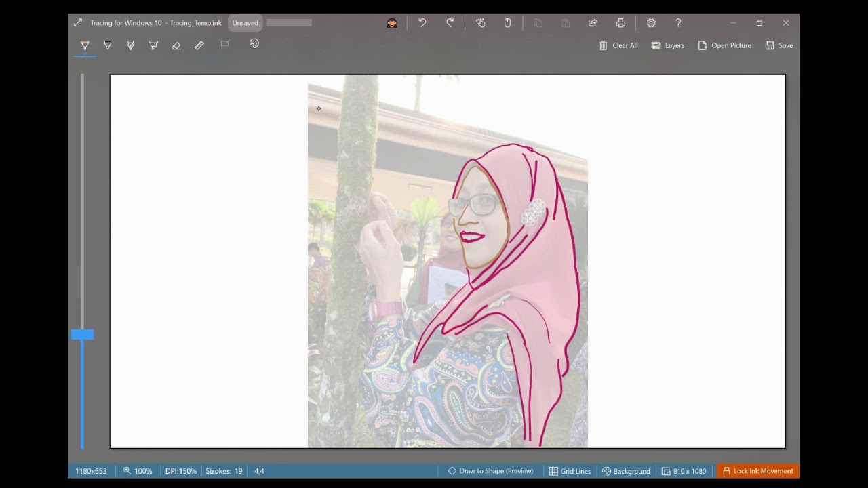Image resolution: width=868 pixels, height=488 pixels.
Task: Undo the last stroke
Action: click(x=422, y=23)
